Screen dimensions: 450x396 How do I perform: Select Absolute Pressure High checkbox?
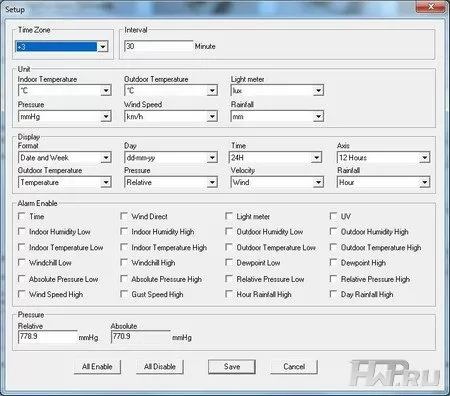124,279
